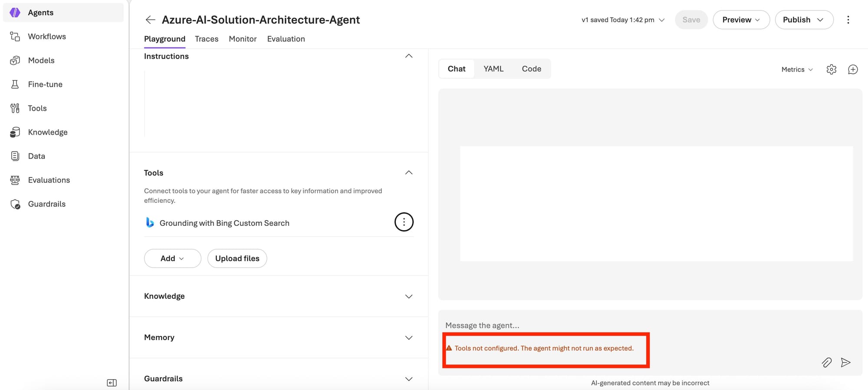
Task: Open the Add tool dropdown
Action: click(x=172, y=258)
